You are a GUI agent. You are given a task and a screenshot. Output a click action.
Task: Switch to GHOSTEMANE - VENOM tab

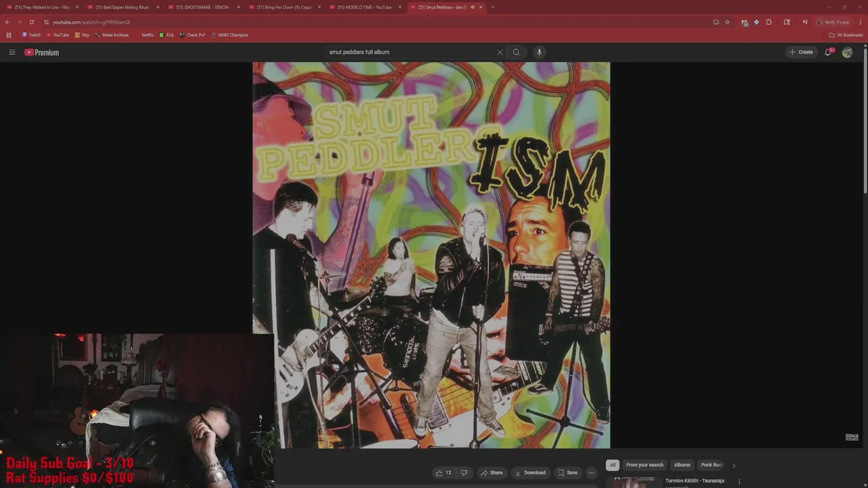tap(202, 7)
